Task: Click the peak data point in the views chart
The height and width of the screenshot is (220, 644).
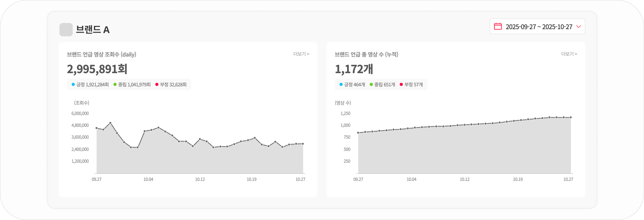Action: tap(110, 123)
